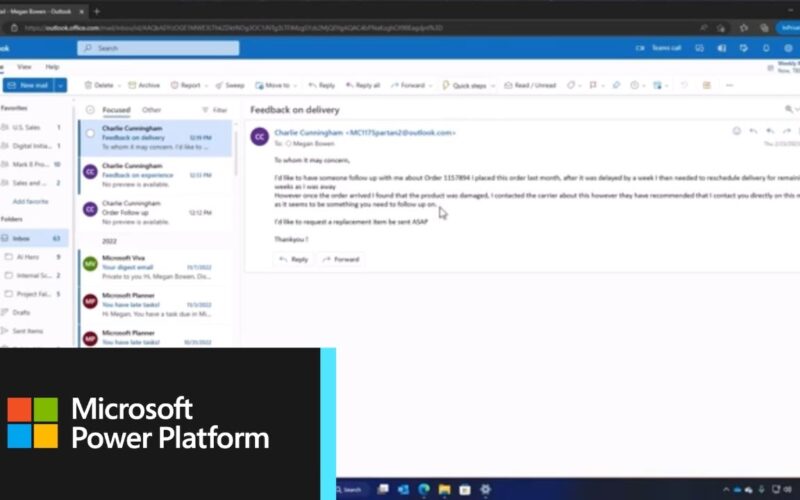
Task: Expand the Delete options arrow
Action: click(119, 86)
